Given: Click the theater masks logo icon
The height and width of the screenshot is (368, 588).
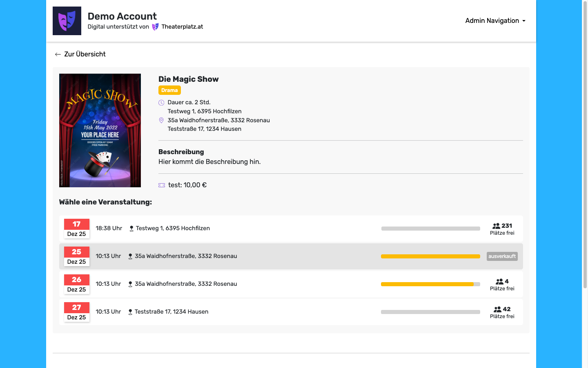Looking at the screenshot, I should 67,21.
